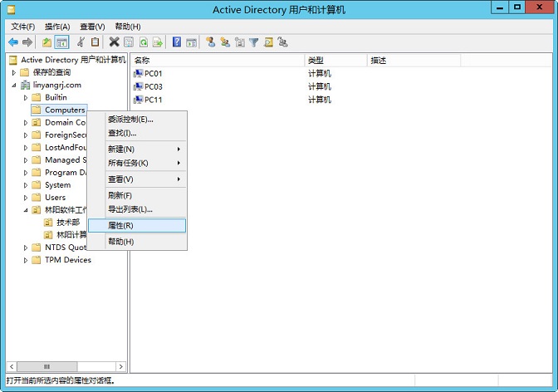The width and height of the screenshot is (558, 392).
Task: Go back with the blue left arrow
Action: pos(13,42)
